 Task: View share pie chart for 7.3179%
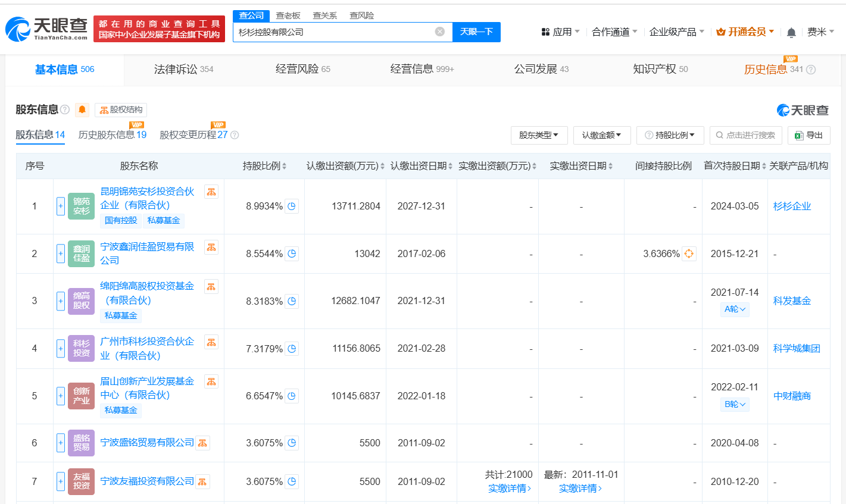pyautogui.click(x=292, y=349)
